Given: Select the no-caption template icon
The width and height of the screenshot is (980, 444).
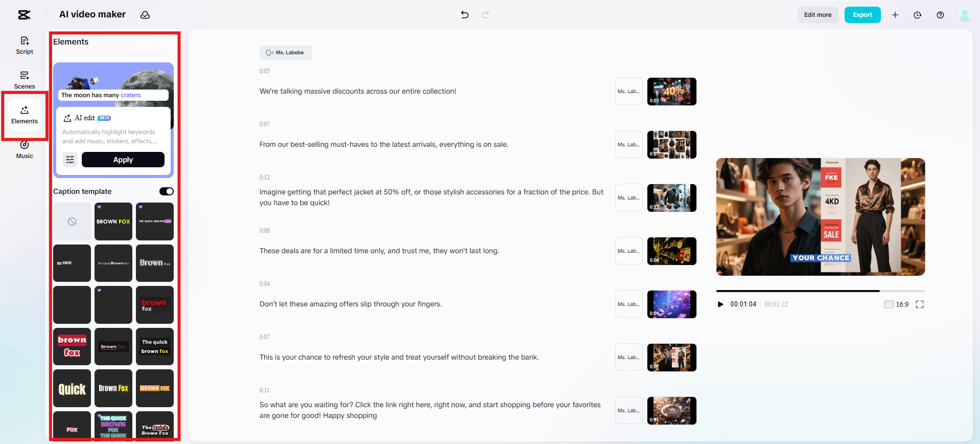Looking at the screenshot, I should point(72,221).
